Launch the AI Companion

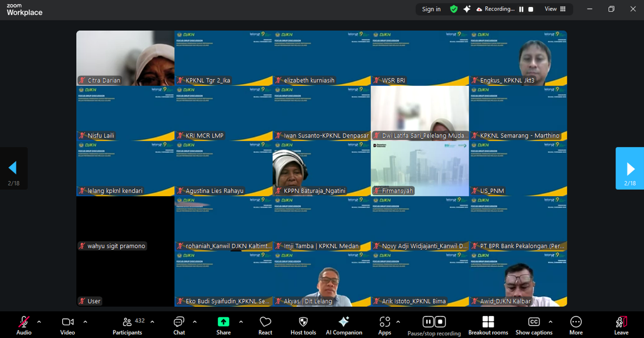[x=344, y=325]
